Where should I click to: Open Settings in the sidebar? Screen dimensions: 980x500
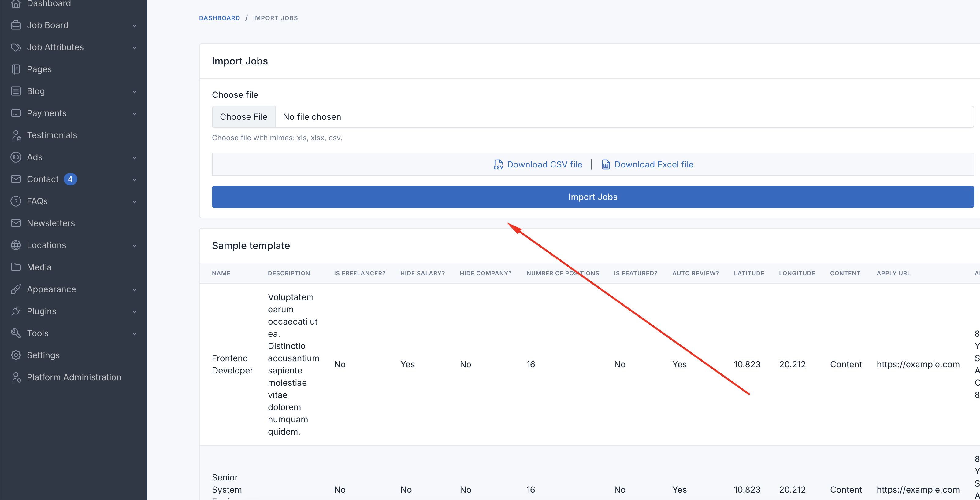click(73, 355)
